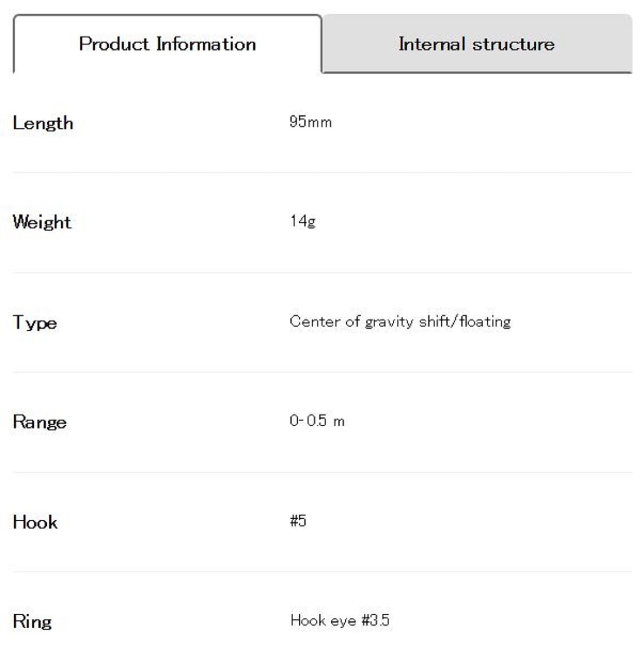This screenshot has width=644, height=662.
Task: Select the 0-0.5 m range value
Action: (317, 421)
